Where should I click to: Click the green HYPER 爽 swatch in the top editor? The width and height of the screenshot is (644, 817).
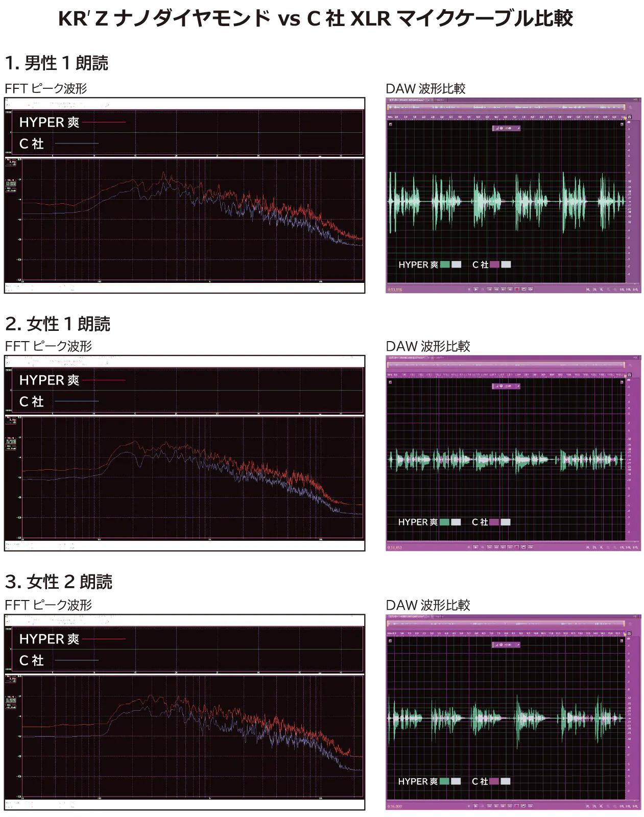pyautogui.click(x=445, y=265)
